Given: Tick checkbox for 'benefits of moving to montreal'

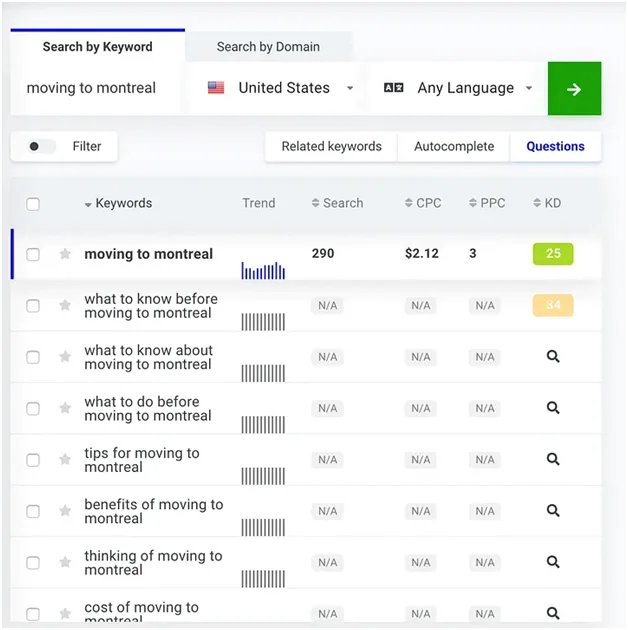Looking at the screenshot, I should click(x=33, y=511).
